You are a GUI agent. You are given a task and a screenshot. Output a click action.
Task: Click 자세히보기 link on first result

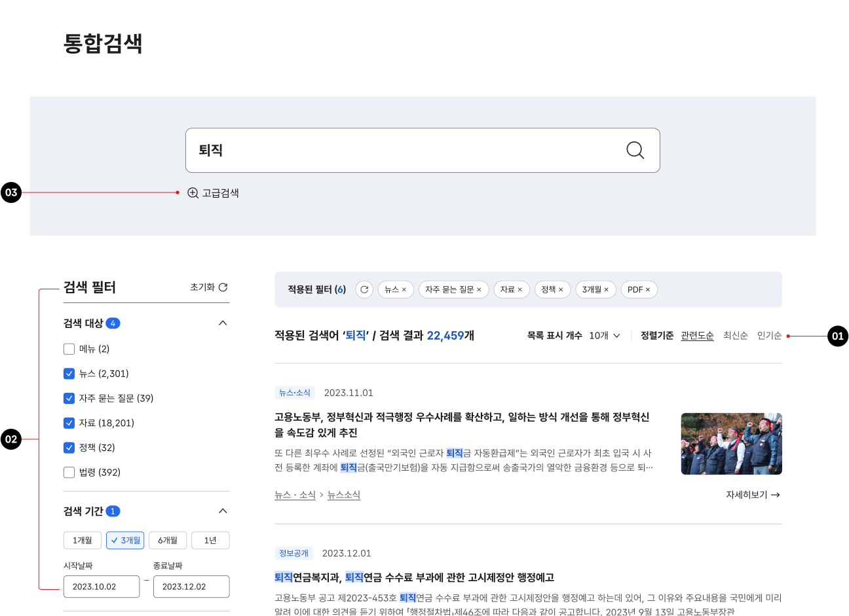[753, 495]
